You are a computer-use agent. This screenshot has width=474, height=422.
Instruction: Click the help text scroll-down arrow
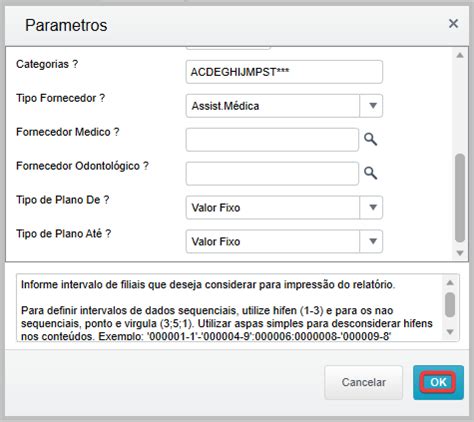450,332
